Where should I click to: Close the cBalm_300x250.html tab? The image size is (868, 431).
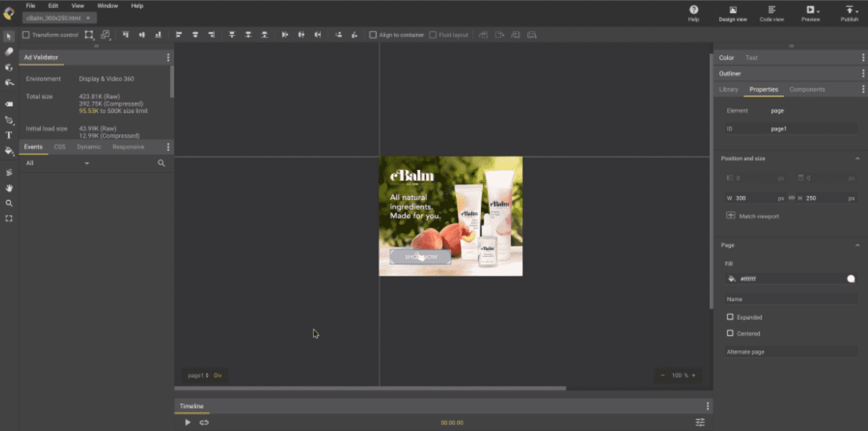coord(88,18)
